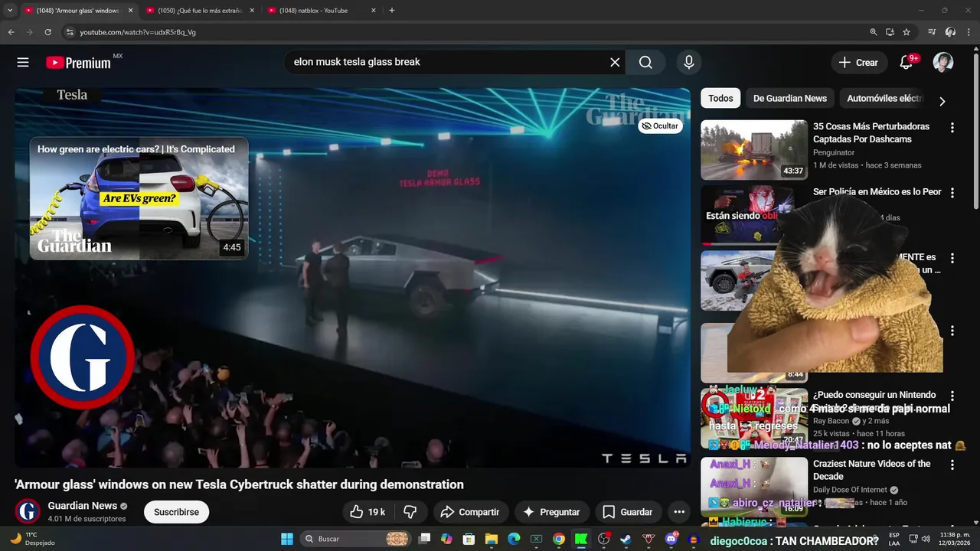View site information icon in address bar
Viewport: 980px width, 551px height.
[70, 32]
